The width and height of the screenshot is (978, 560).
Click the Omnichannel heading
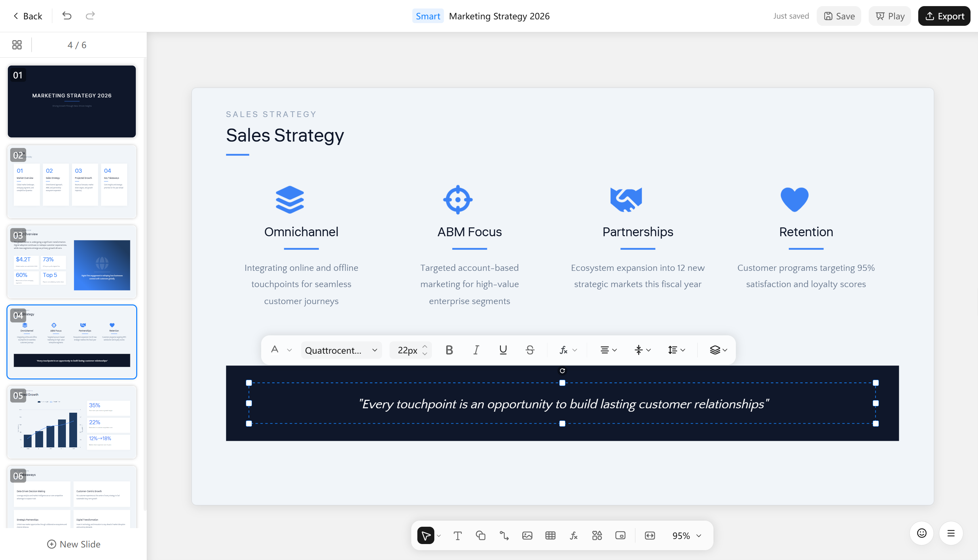pos(301,232)
